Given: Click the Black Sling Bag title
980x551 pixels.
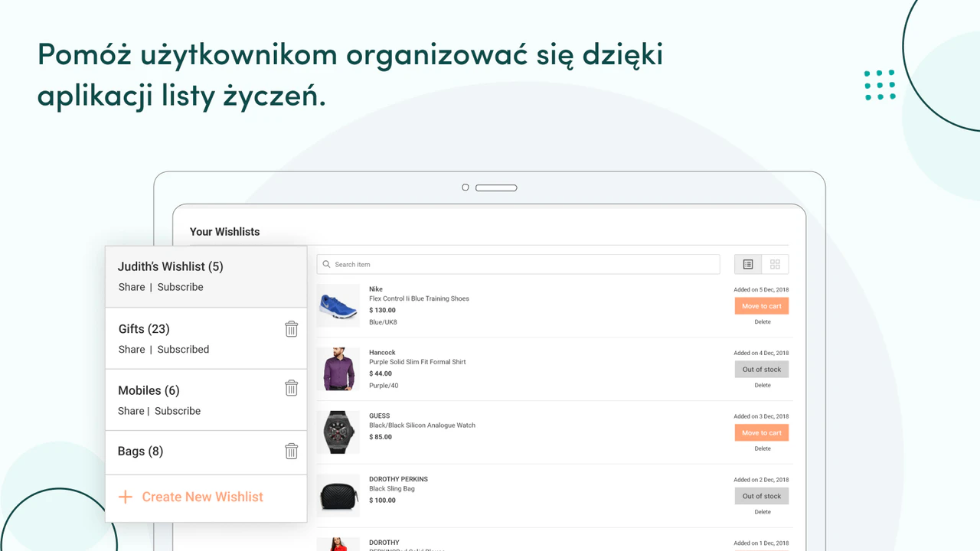Looking at the screenshot, I should (392, 489).
